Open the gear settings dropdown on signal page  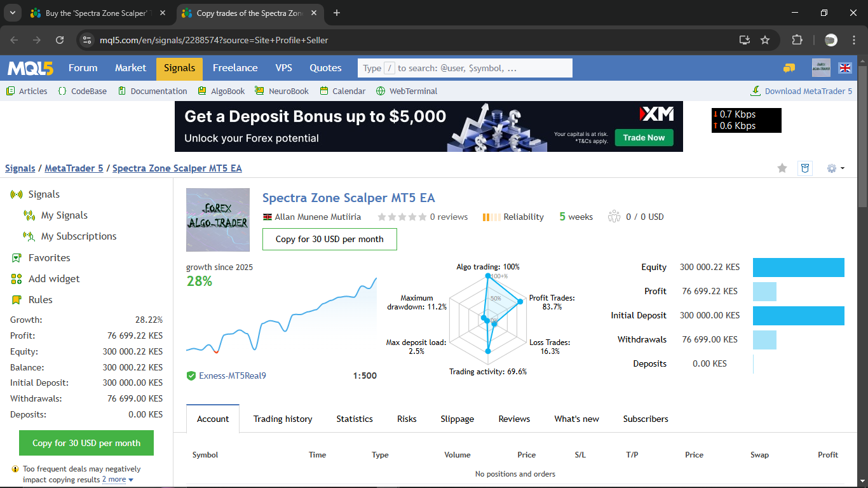point(836,168)
